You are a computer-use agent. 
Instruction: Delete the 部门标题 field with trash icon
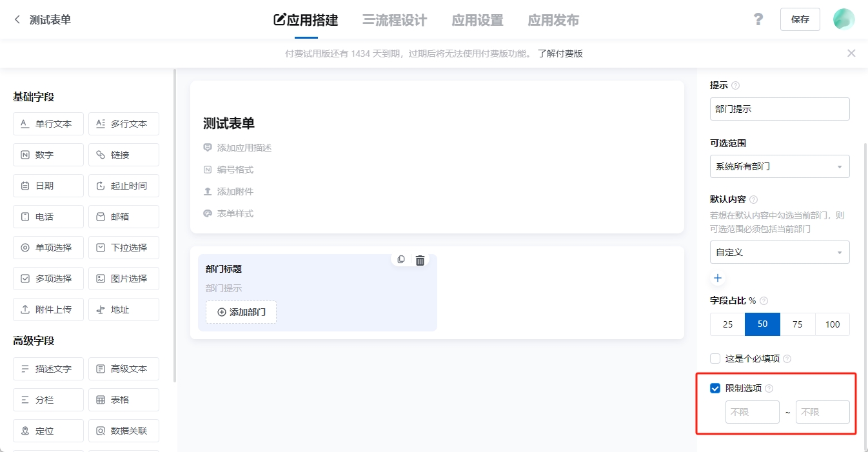pyautogui.click(x=420, y=259)
